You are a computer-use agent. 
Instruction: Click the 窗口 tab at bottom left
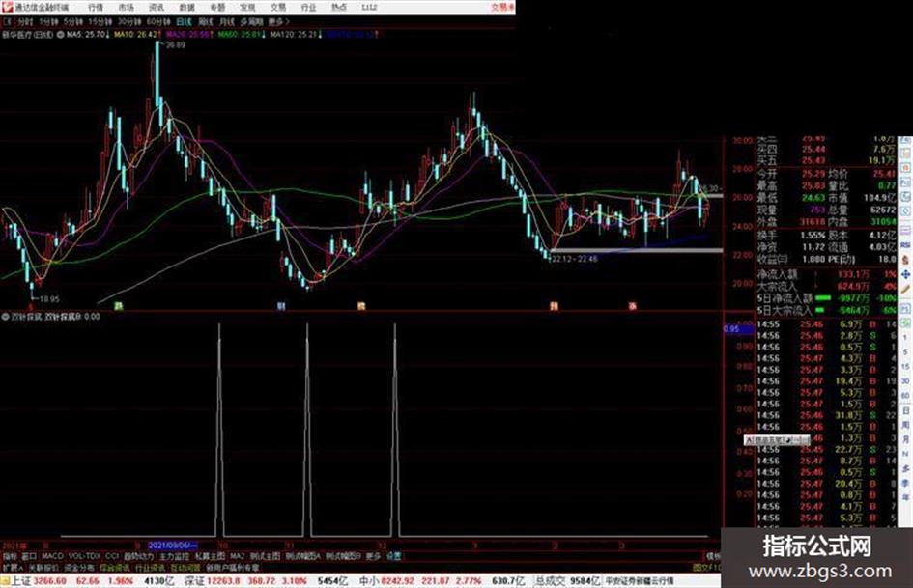coord(29,556)
